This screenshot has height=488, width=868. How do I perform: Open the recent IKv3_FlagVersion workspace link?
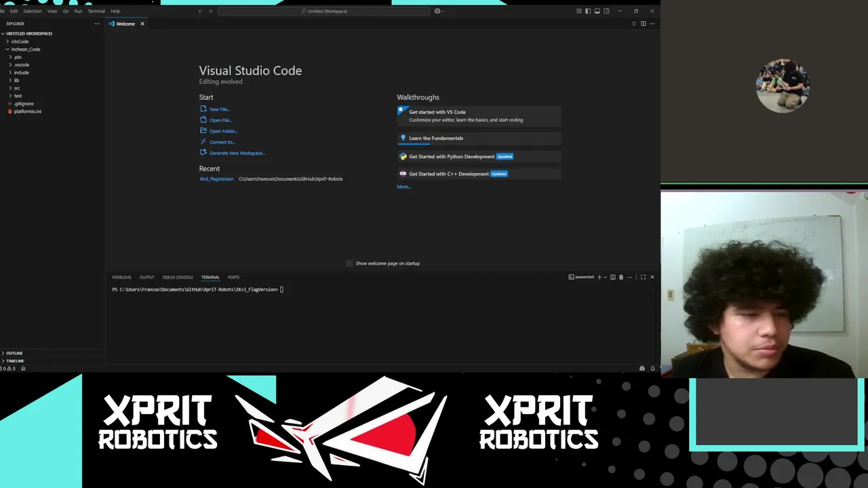point(216,179)
